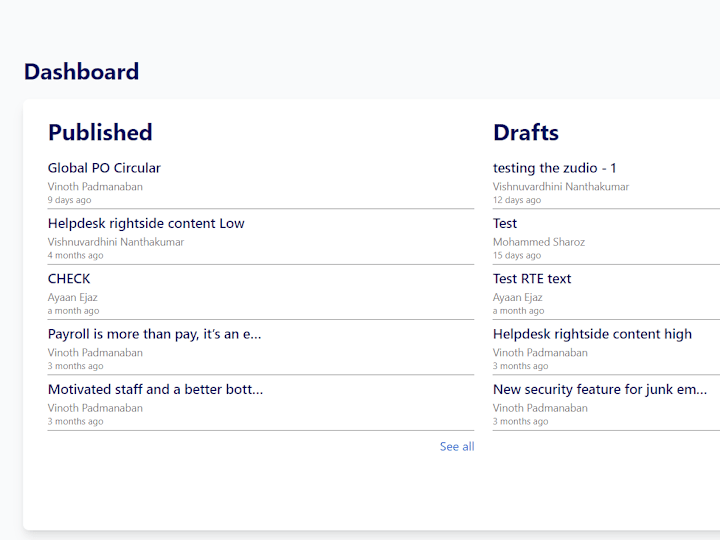The image size is (720, 540).
Task: Click Vinoth Padmanaban under New security feature
Action: (x=540, y=408)
